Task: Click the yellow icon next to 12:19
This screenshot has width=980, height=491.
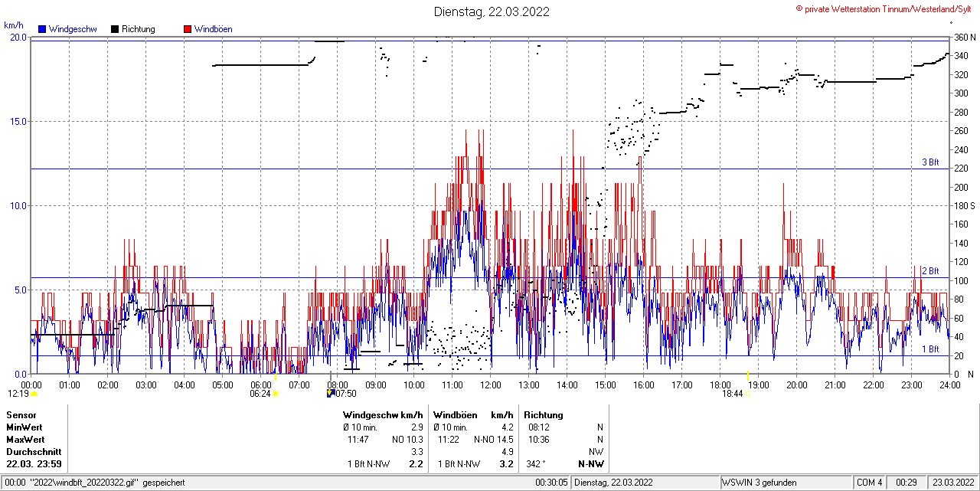Action: click(34, 394)
